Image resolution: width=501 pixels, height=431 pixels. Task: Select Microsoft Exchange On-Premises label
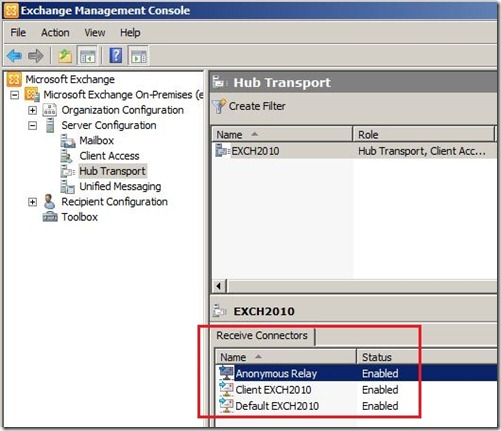click(123, 95)
